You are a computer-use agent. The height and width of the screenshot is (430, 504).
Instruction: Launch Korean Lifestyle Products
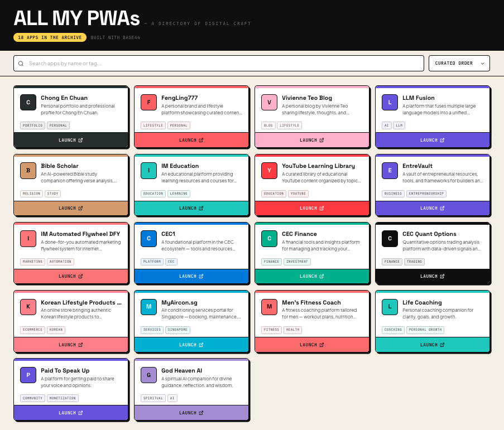click(71, 345)
